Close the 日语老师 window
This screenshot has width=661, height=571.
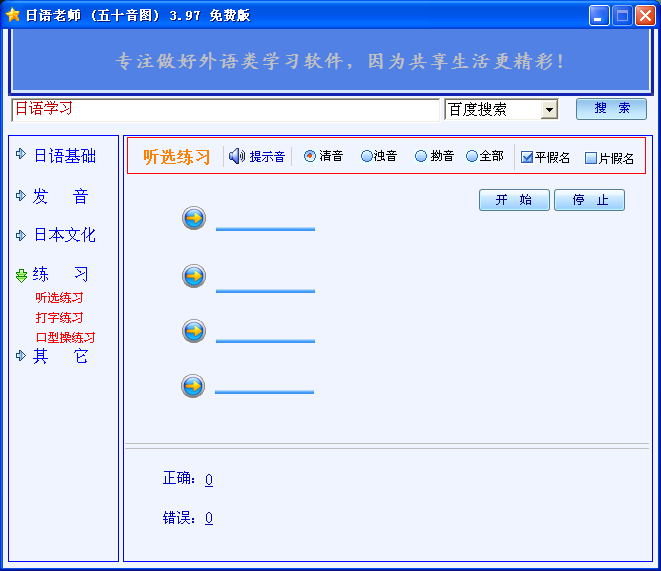pyautogui.click(x=645, y=16)
